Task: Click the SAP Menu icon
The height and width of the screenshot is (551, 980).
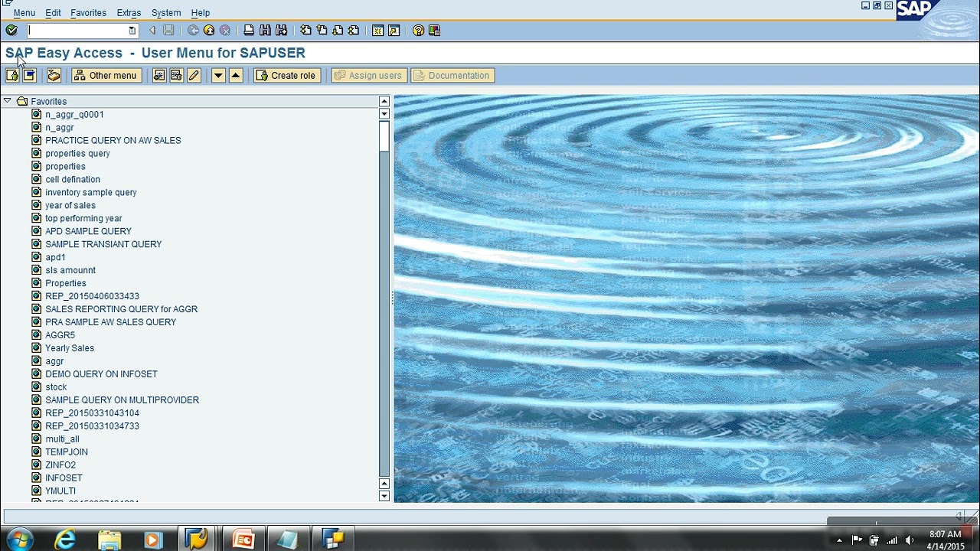Action: click(29, 75)
